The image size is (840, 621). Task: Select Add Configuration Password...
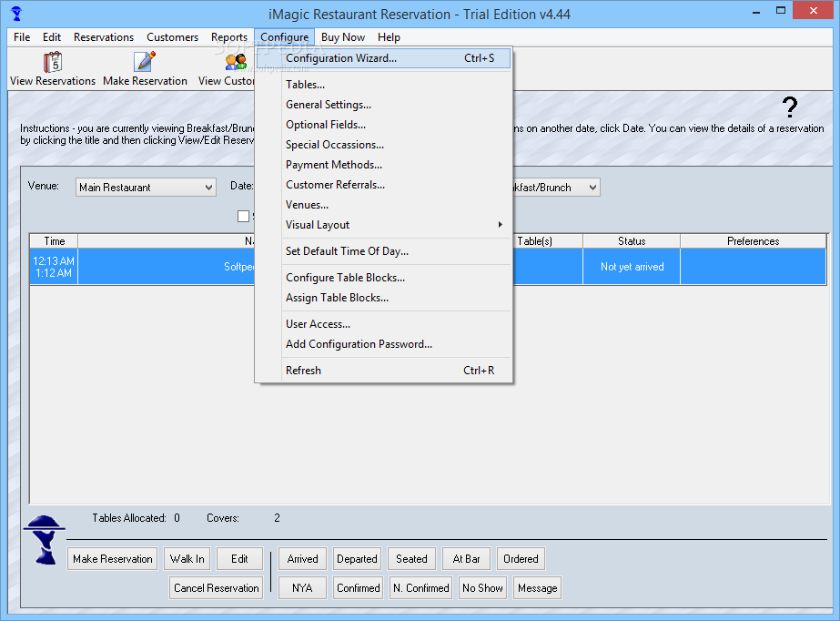[383, 344]
